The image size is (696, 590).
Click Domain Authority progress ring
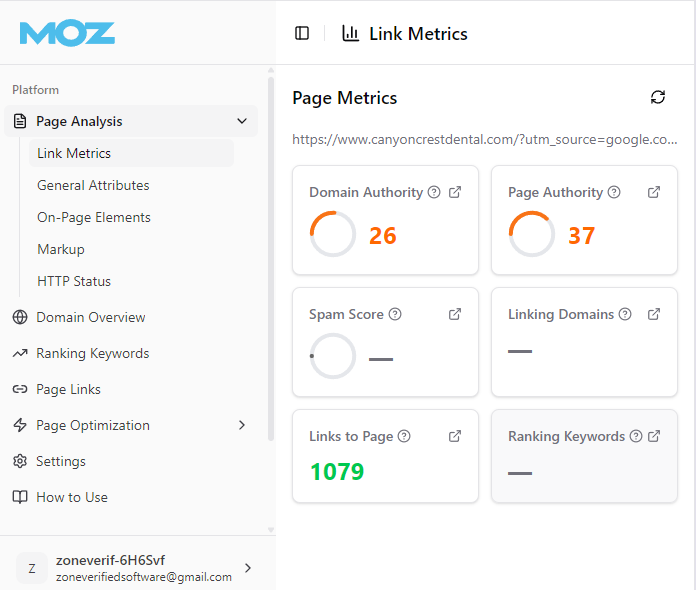coord(332,234)
